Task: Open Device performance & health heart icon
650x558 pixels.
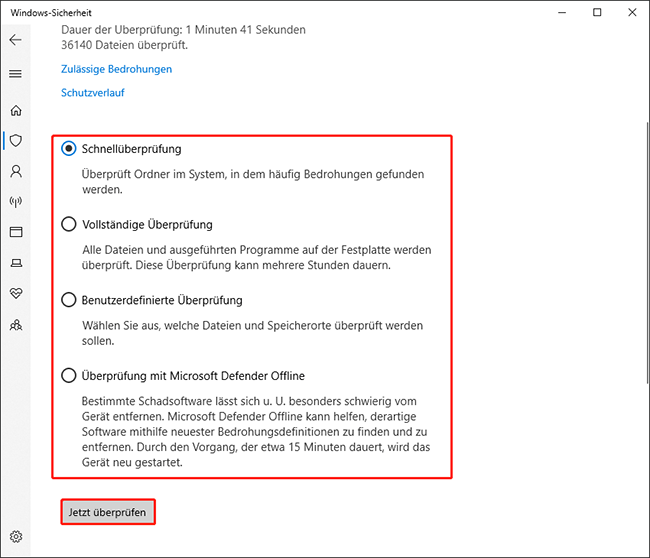Action: 15,294
